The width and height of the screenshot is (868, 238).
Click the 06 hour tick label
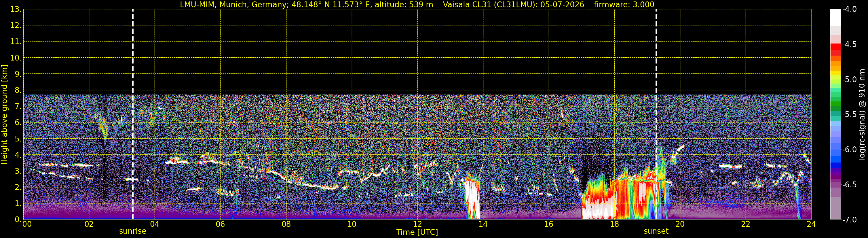[220, 224]
